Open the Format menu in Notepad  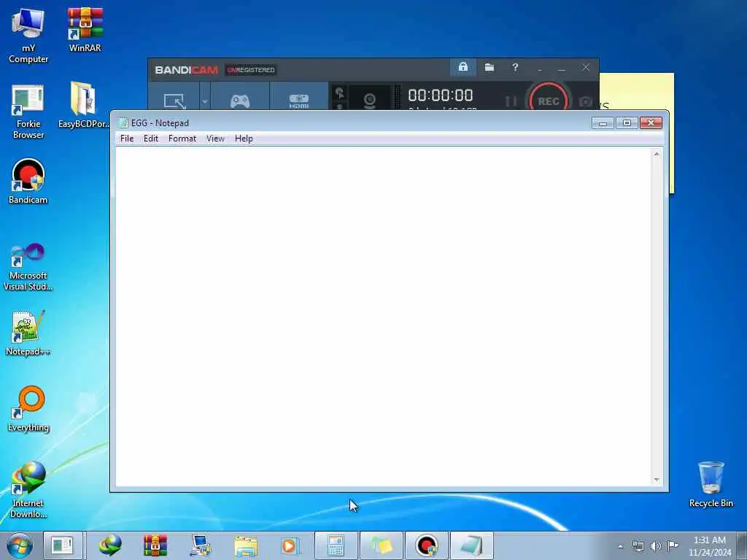click(182, 139)
